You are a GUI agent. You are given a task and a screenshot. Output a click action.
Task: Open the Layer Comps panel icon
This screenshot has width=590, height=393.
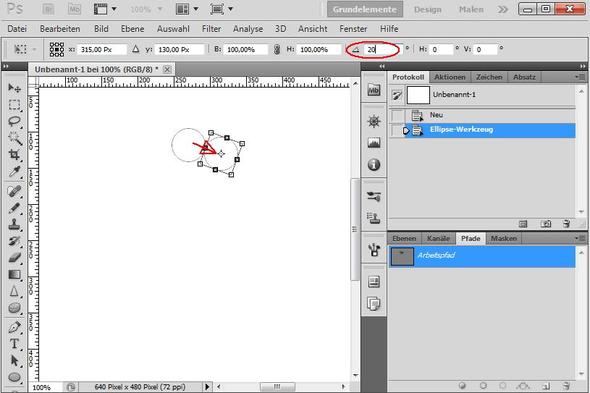click(x=374, y=303)
